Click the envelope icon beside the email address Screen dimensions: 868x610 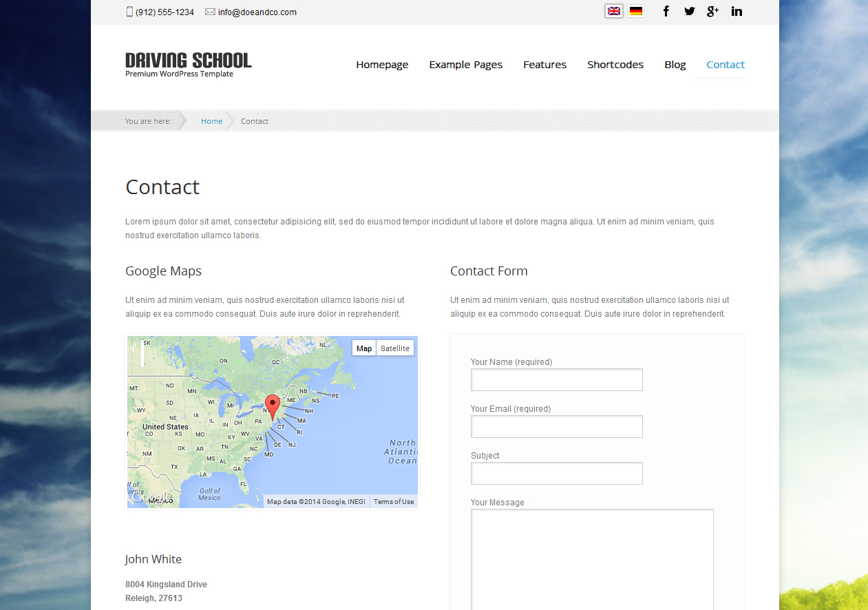click(209, 12)
